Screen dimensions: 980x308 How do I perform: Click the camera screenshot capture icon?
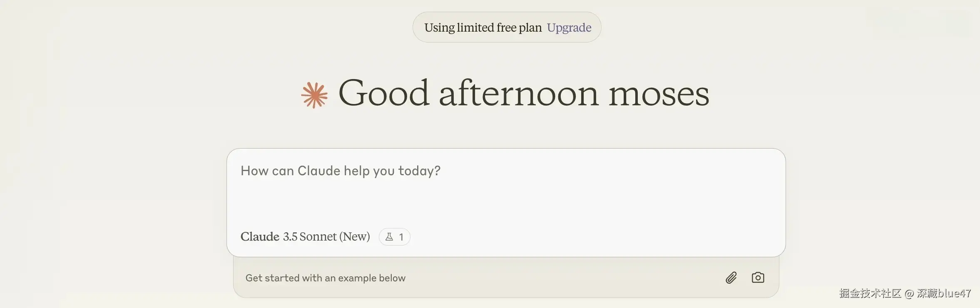click(x=758, y=278)
